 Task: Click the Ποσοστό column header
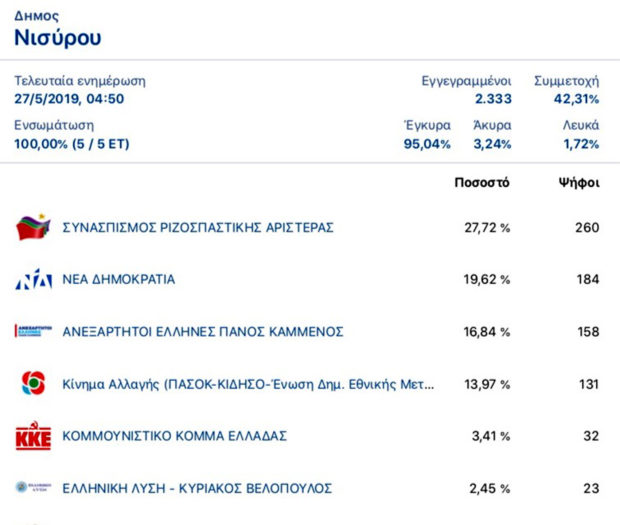pos(482,183)
